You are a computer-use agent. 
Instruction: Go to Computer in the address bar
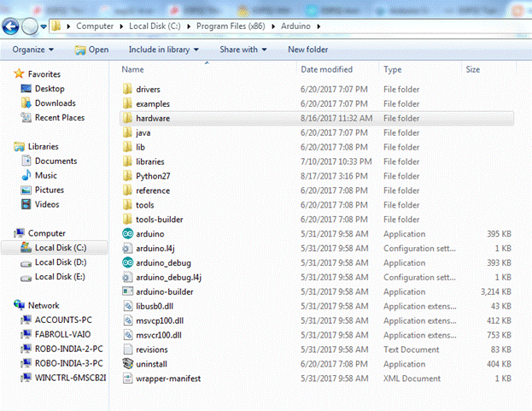(x=95, y=26)
